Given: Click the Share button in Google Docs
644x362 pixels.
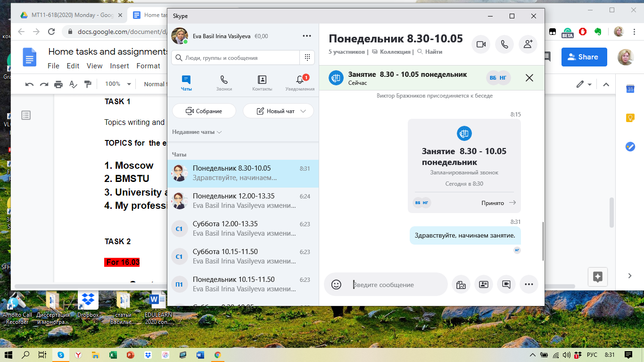Looking at the screenshot, I should [x=583, y=57].
